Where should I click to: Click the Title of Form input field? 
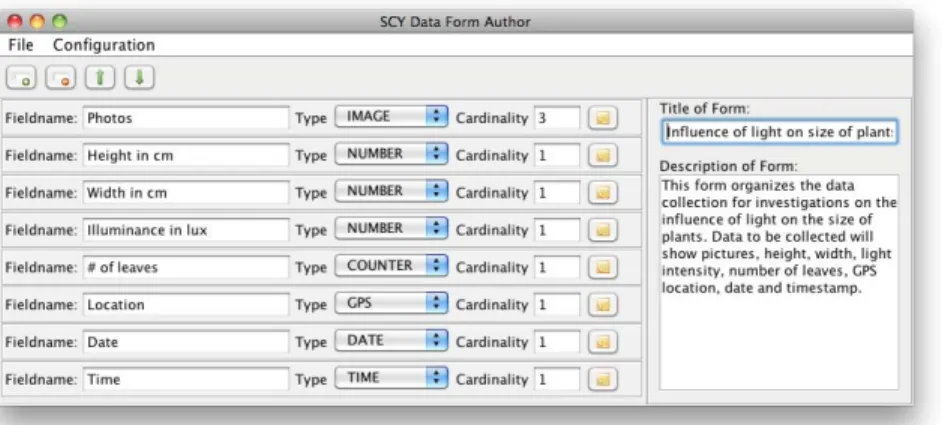point(780,132)
